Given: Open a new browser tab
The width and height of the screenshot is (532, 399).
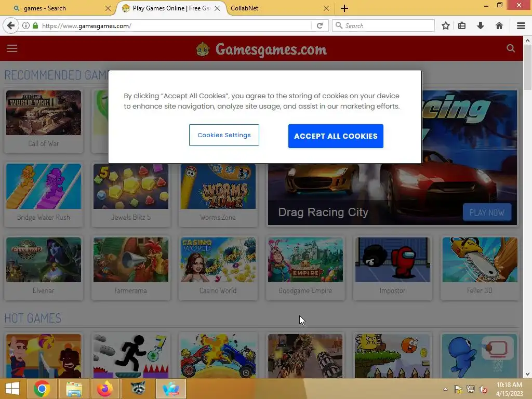Looking at the screenshot, I should click(x=344, y=8).
